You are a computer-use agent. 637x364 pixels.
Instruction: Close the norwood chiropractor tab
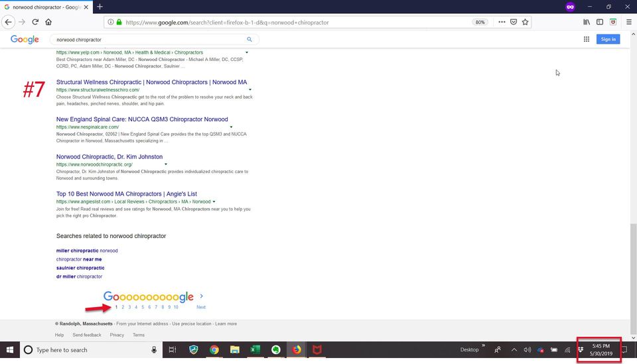tap(86, 7)
